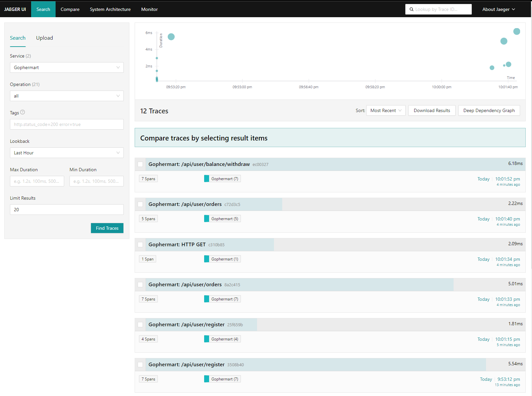Click the 4 Spans tag

(148, 339)
